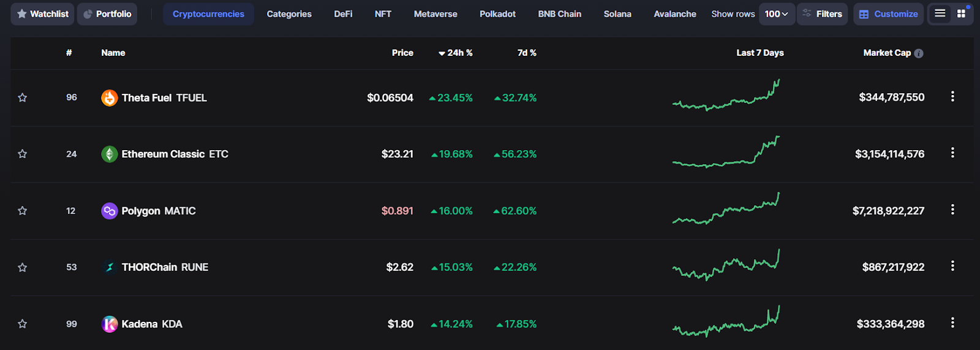Click the THORChain RUNE logo

tap(109, 267)
